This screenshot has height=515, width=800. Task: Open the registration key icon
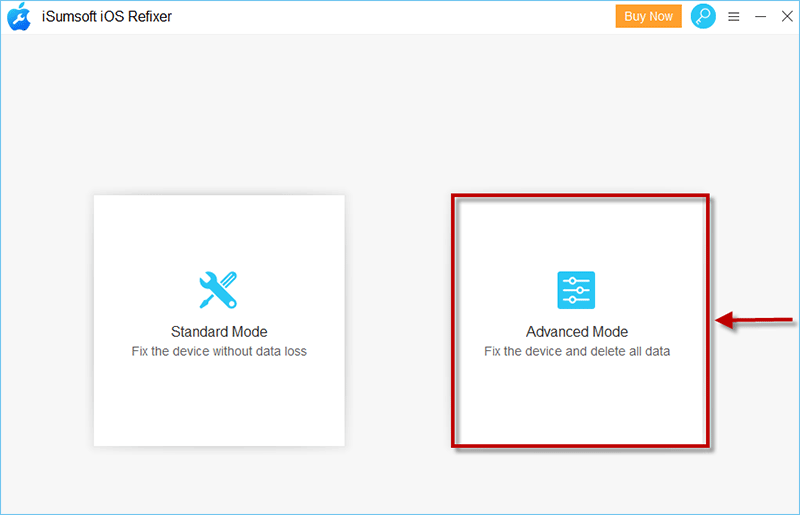(703, 16)
